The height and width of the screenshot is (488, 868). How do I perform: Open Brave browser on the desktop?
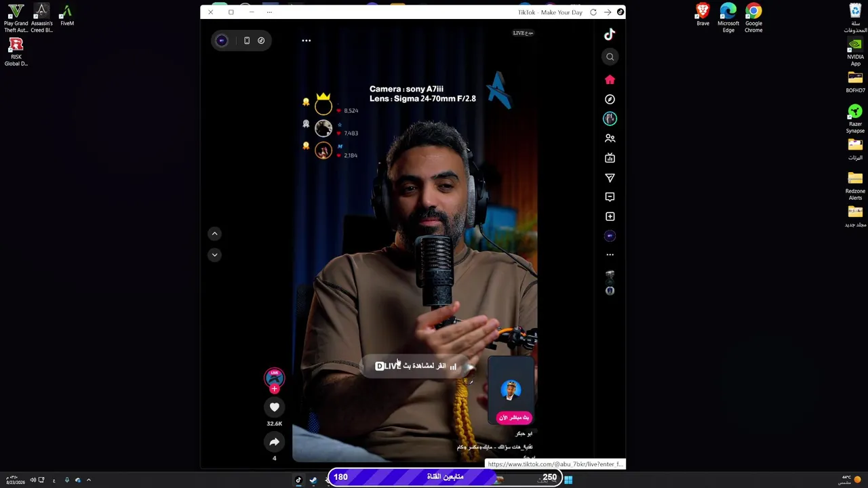pyautogui.click(x=703, y=15)
